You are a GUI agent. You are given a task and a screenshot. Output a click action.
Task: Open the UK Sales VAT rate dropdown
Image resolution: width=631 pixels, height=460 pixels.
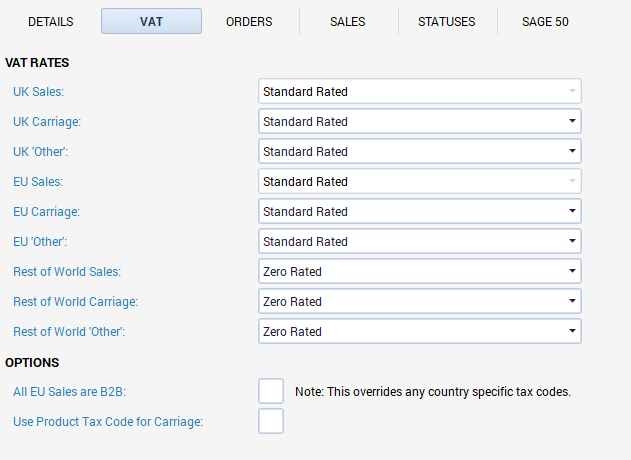(x=420, y=91)
